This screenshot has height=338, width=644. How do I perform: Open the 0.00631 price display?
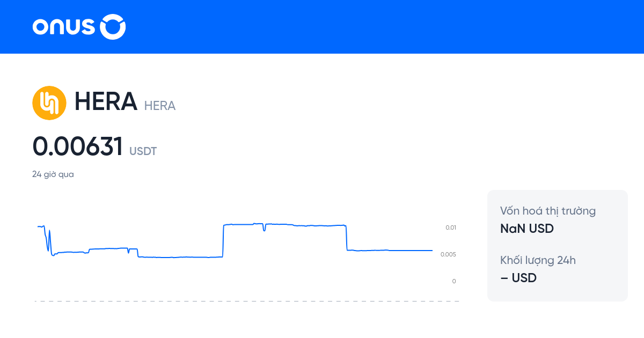(78, 146)
